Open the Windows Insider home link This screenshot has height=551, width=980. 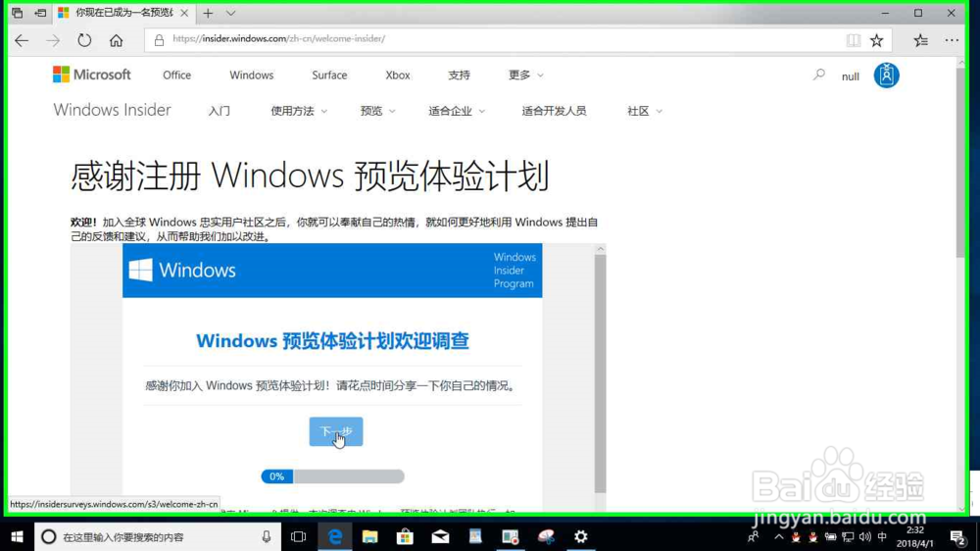[x=112, y=110]
